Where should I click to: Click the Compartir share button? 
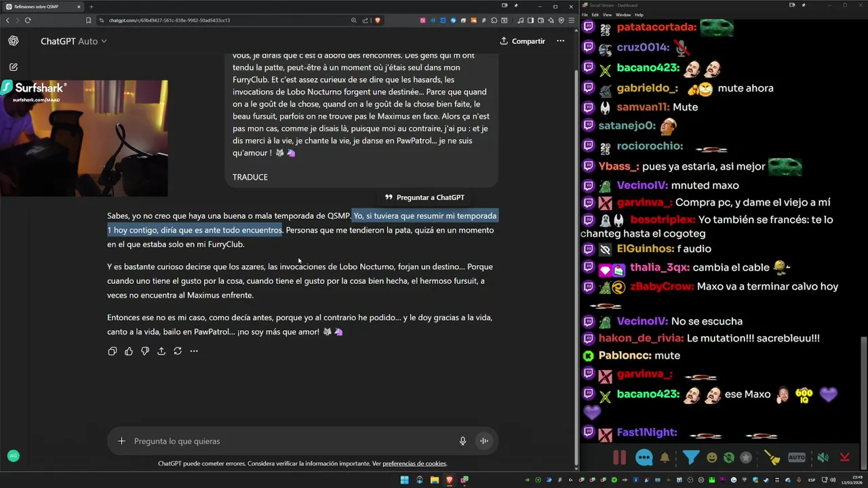tap(522, 41)
